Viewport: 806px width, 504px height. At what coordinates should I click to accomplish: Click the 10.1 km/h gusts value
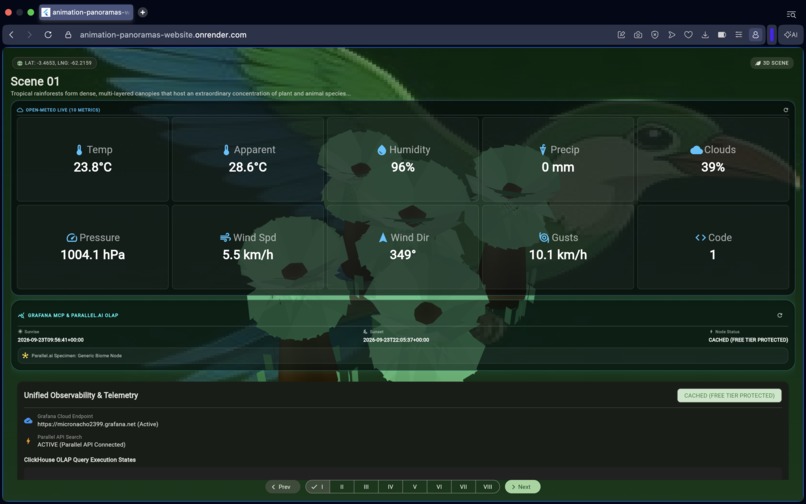[558, 255]
